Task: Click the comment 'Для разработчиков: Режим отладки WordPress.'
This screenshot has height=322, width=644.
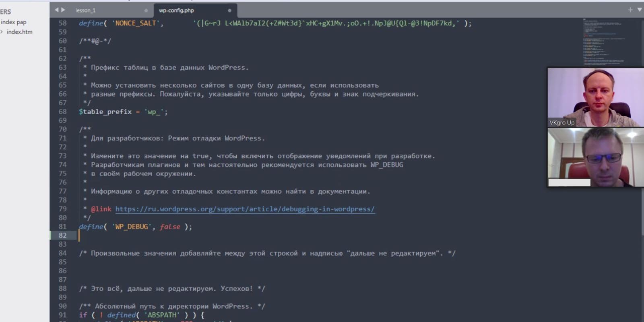Action: [178, 138]
